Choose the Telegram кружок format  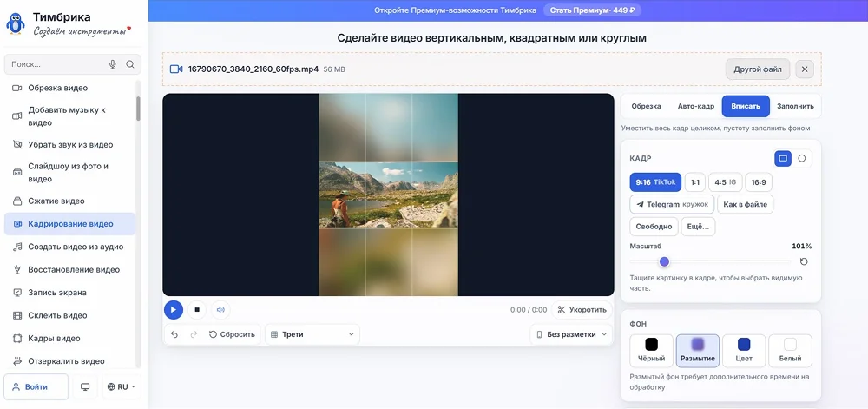pos(672,204)
